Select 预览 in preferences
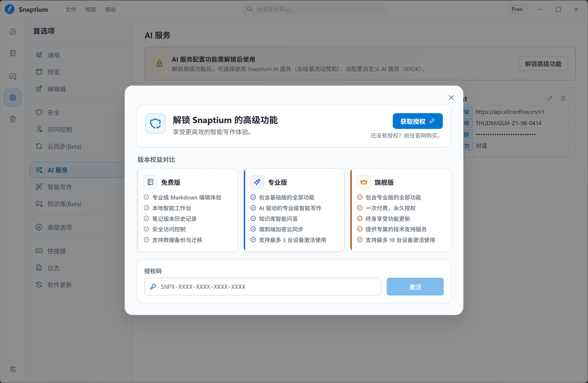588x383 pixels. (78, 72)
